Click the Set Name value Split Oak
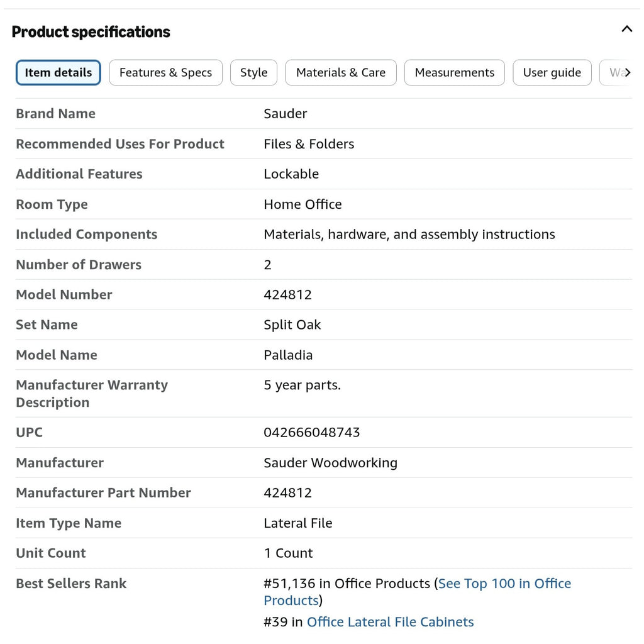 [292, 325]
